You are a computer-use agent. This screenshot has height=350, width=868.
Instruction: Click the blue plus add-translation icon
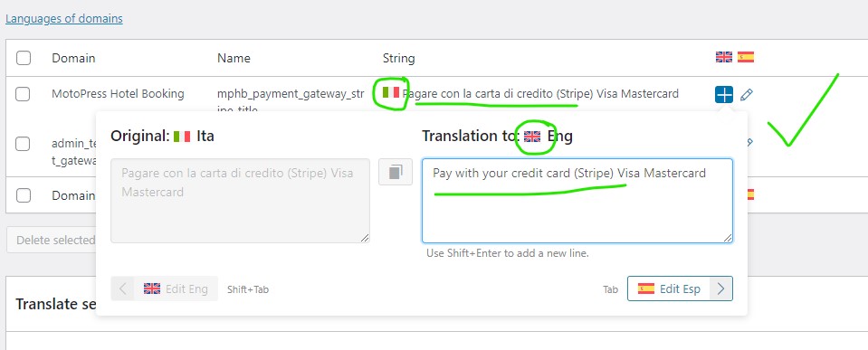click(723, 95)
